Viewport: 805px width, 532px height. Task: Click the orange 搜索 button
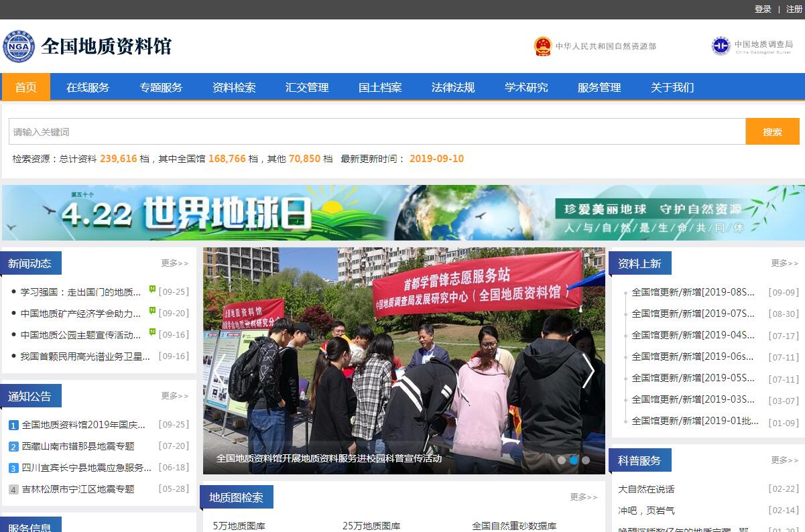click(x=773, y=131)
